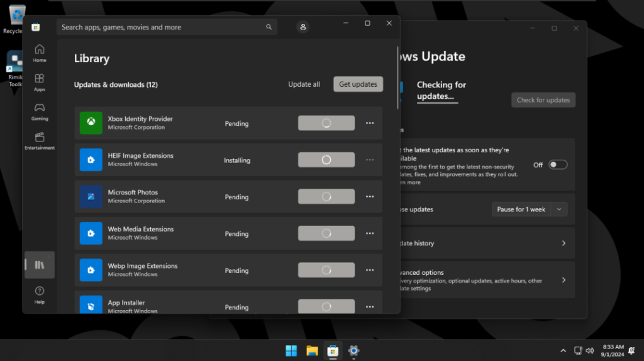Open more options for Web Media Extensions
This screenshot has width=644, height=361.
(x=370, y=233)
